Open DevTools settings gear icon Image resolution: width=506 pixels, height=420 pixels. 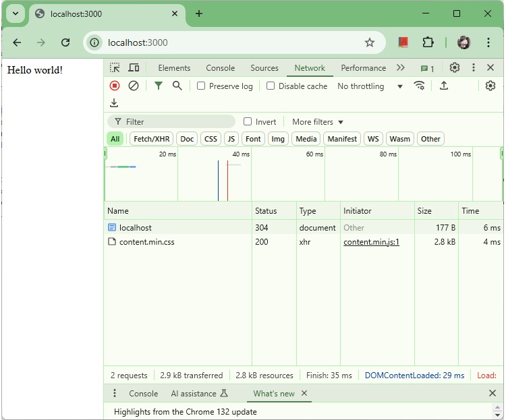(455, 67)
